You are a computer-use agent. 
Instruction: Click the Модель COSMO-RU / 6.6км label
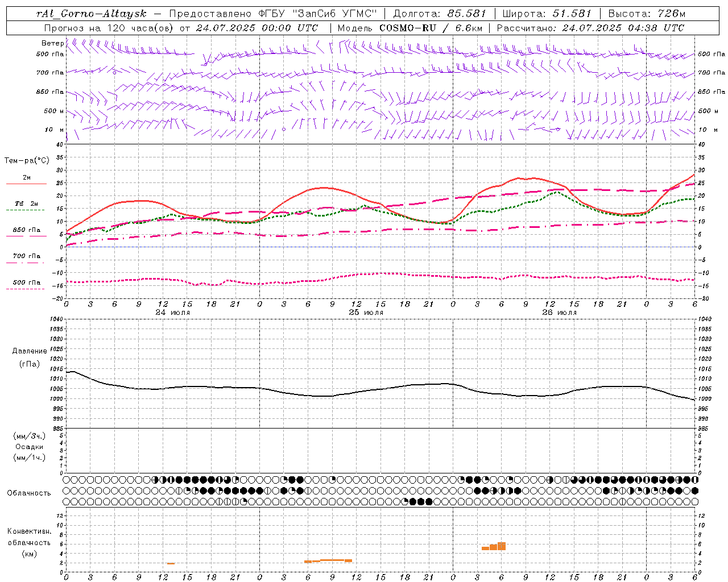[x=409, y=28]
